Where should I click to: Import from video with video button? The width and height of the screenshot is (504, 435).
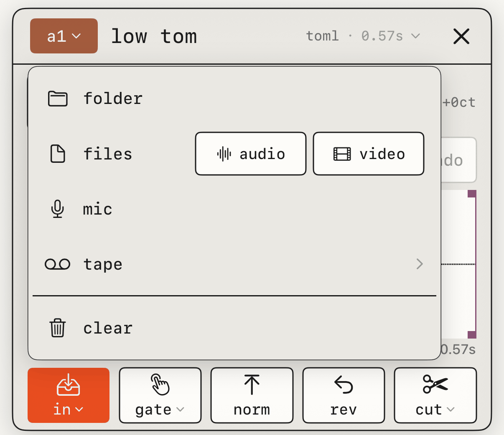(369, 154)
